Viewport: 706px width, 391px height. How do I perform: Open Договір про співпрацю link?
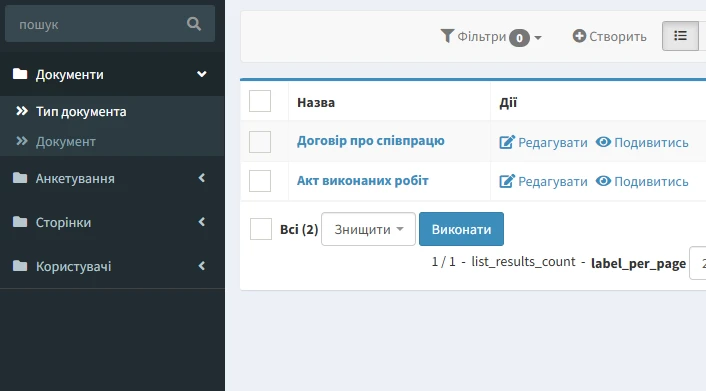pos(371,141)
